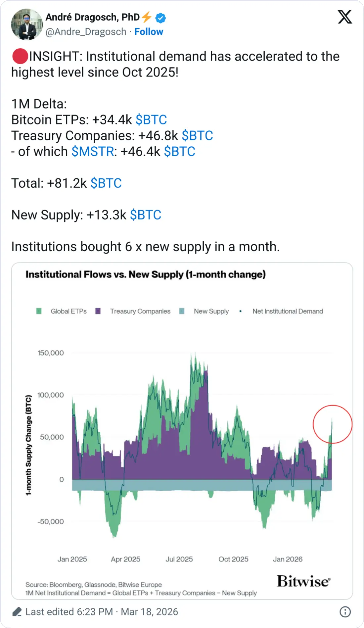The height and width of the screenshot is (628, 364).
Task: Click the New Supply legend swatch
Action: pyautogui.click(x=182, y=311)
